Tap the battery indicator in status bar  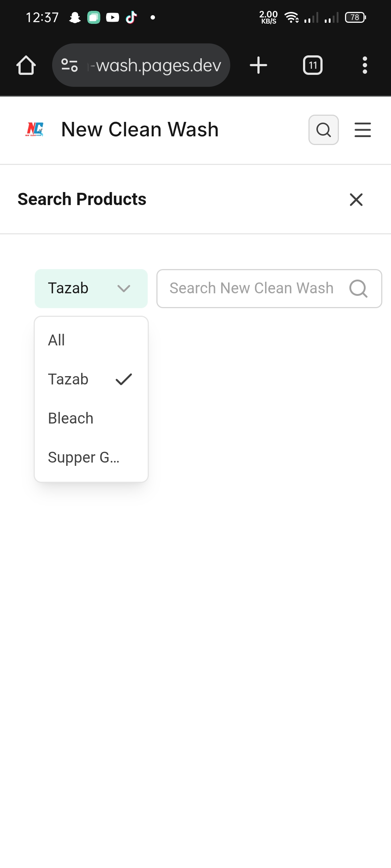tap(355, 17)
